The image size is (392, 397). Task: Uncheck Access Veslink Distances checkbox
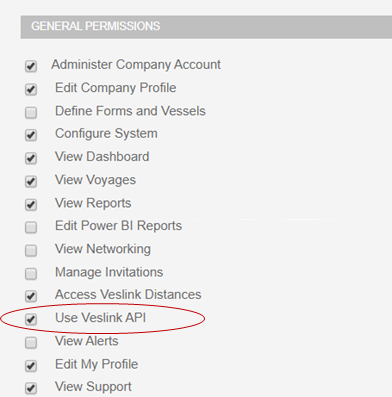[31, 296]
